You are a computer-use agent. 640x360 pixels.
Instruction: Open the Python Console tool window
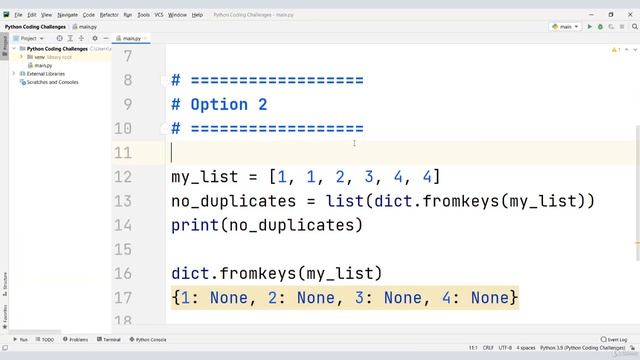tap(148, 340)
